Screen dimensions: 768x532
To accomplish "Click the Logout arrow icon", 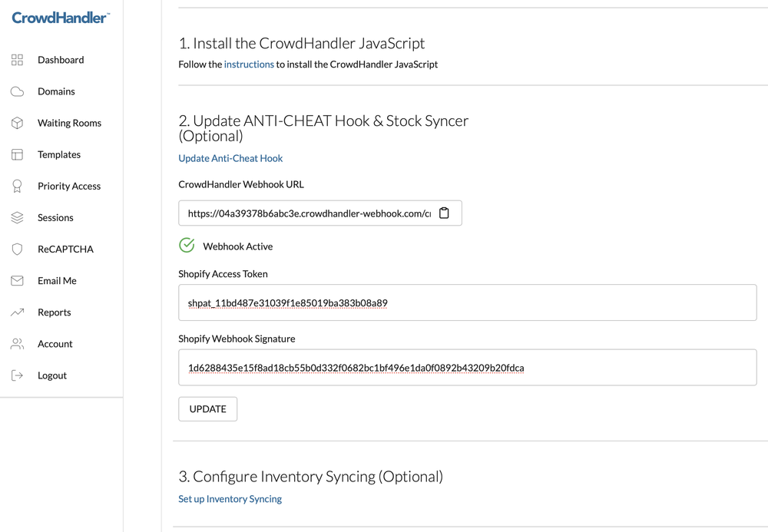I will click(17, 375).
